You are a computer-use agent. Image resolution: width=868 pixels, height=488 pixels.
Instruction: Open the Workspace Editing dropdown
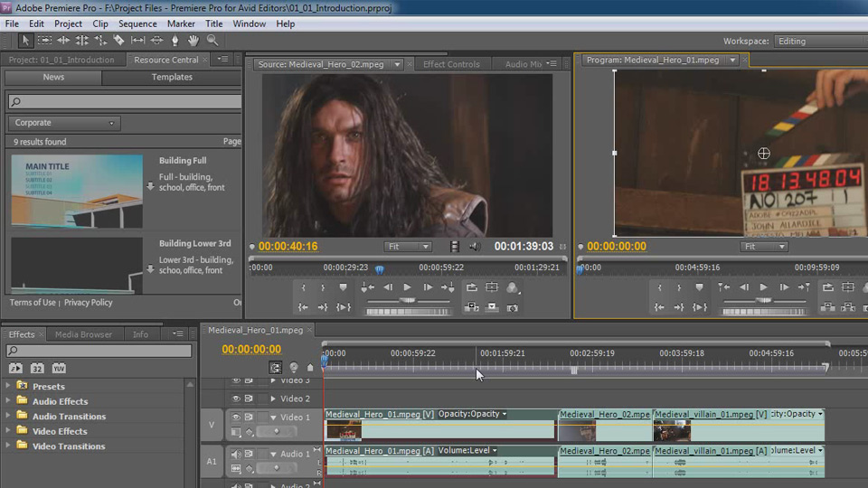(820, 41)
